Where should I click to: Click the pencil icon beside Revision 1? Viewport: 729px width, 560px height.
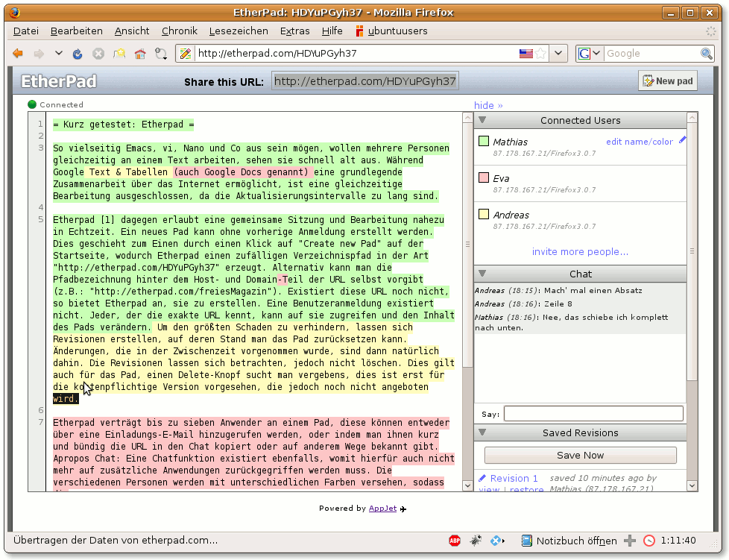482,478
